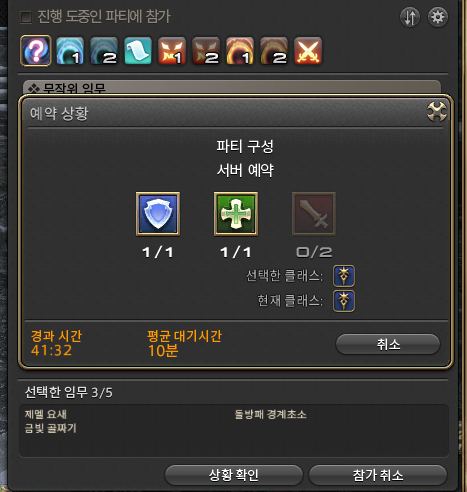Click the 상황 확인 button
This screenshot has width=467, height=492.
[234, 475]
